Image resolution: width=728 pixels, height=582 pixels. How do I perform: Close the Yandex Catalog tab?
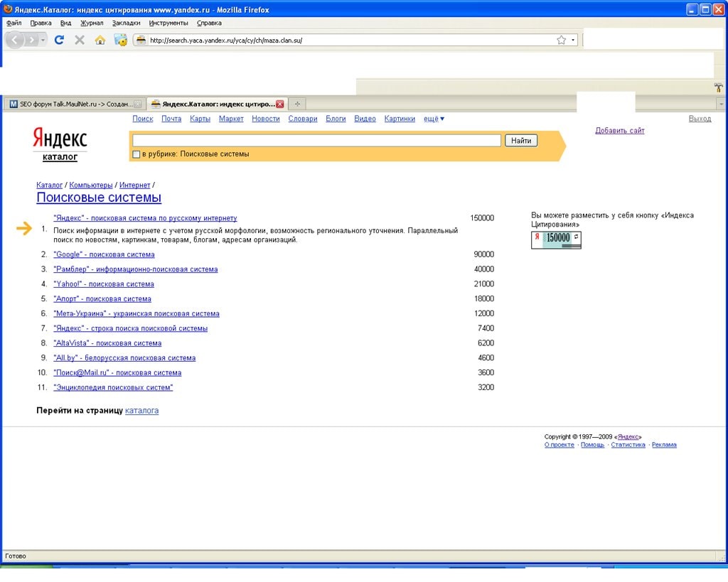[x=280, y=104]
